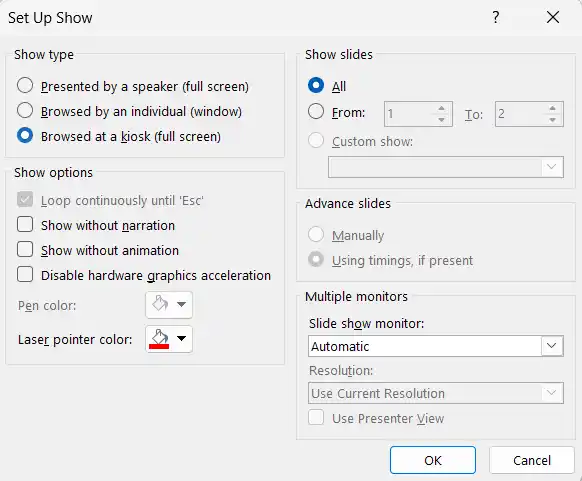582x481 pixels.
Task: Select Browsed by an individual (window)
Action: (x=25, y=111)
